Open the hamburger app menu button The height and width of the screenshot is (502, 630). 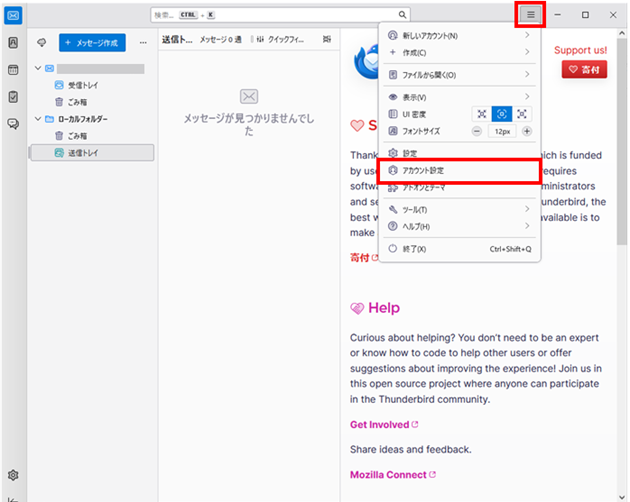click(x=530, y=15)
